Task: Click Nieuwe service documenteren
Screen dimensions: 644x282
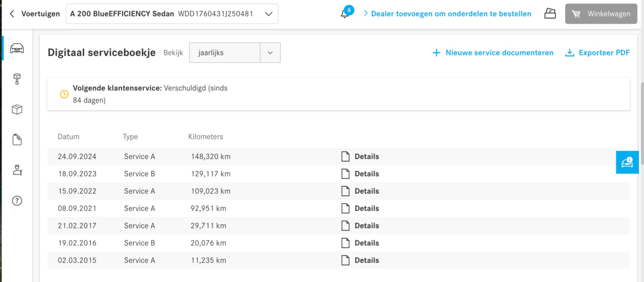Action: [493, 53]
